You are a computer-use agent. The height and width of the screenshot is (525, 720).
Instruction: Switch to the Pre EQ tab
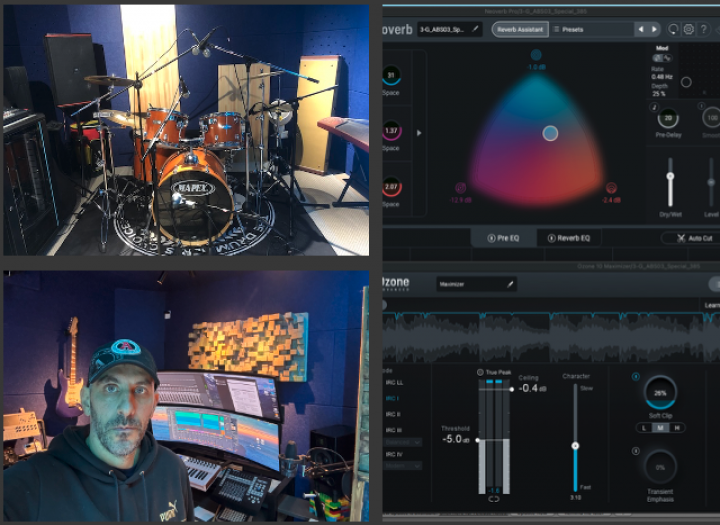coord(504,238)
